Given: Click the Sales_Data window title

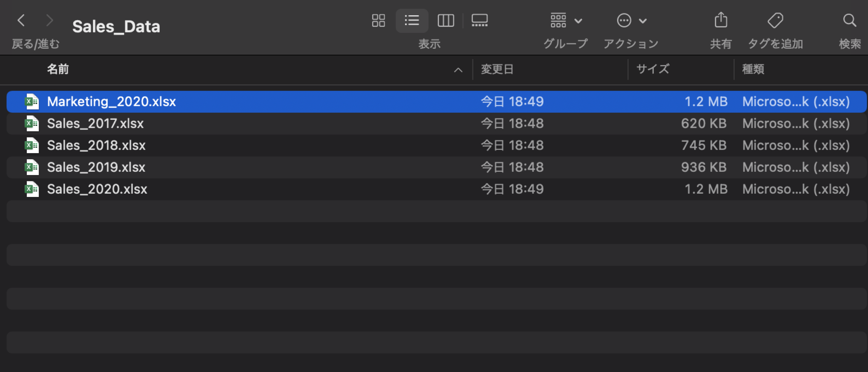Looking at the screenshot, I should tap(116, 27).
